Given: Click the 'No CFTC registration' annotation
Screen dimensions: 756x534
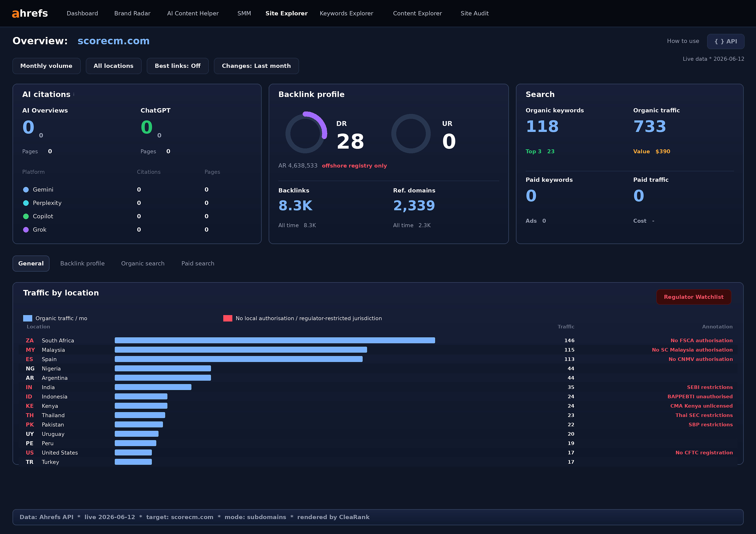Looking at the screenshot, I should click(x=704, y=453).
